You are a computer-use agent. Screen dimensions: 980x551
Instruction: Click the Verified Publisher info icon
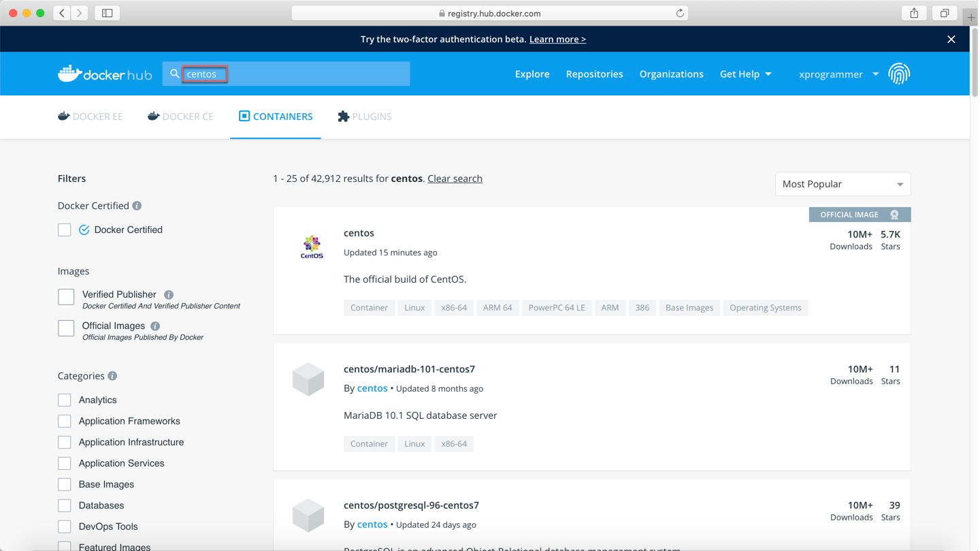tap(169, 295)
